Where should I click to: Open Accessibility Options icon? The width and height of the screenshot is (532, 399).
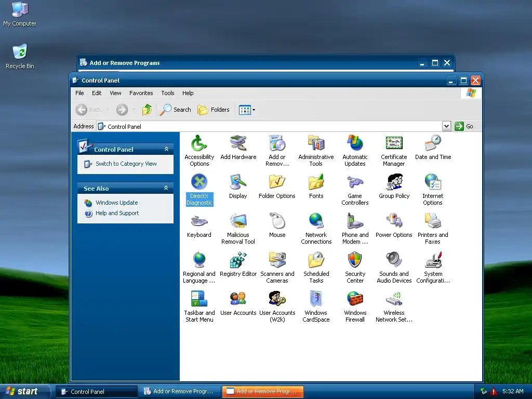[x=199, y=150]
